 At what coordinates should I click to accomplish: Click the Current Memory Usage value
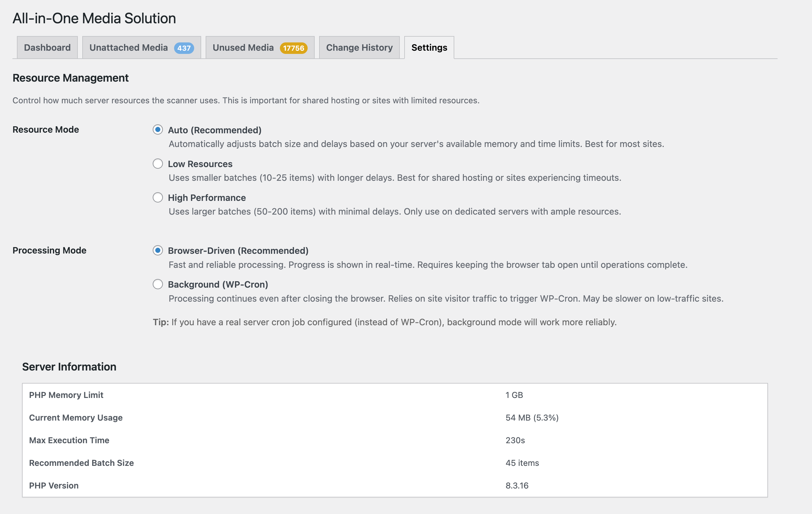coord(532,417)
